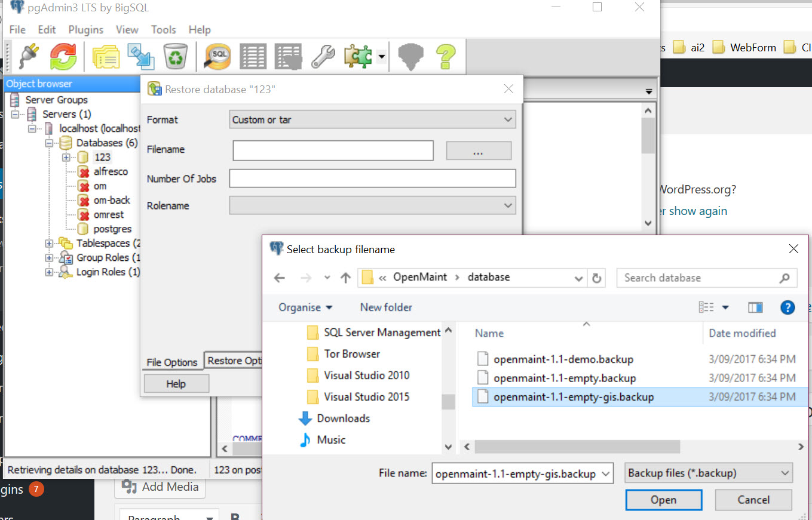Select the refresh object icon
The height and width of the screenshot is (520, 812).
(63, 56)
